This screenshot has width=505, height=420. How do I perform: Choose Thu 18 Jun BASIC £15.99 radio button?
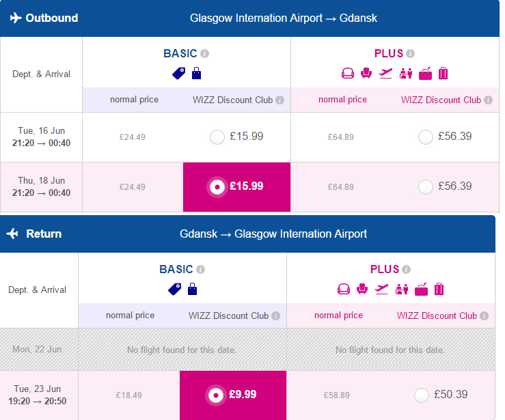coord(217,187)
